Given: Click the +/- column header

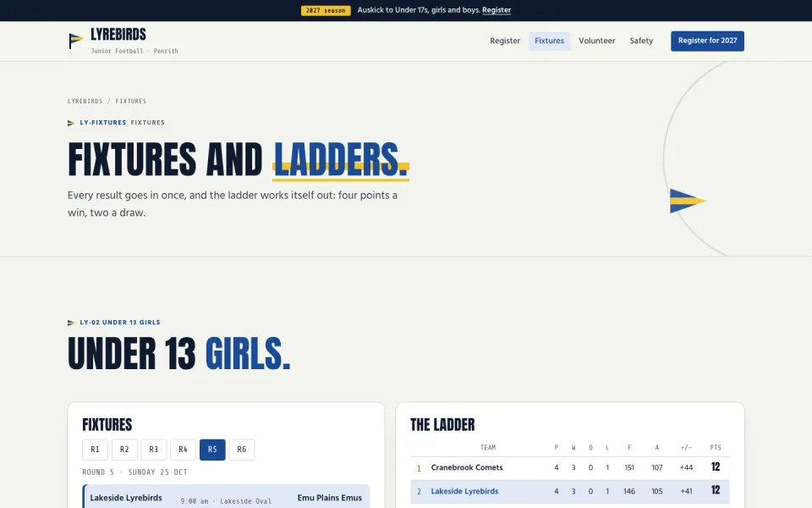Looking at the screenshot, I should (x=686, y=447).
